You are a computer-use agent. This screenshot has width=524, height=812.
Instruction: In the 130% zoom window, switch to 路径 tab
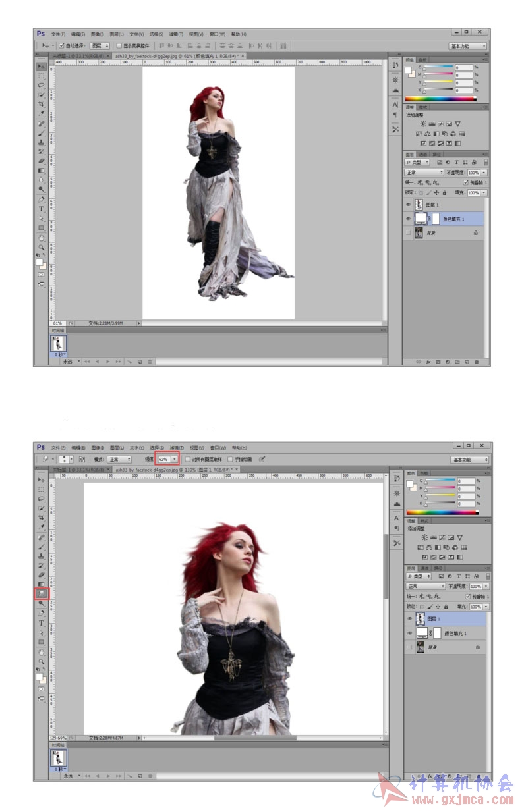(438, 568)
